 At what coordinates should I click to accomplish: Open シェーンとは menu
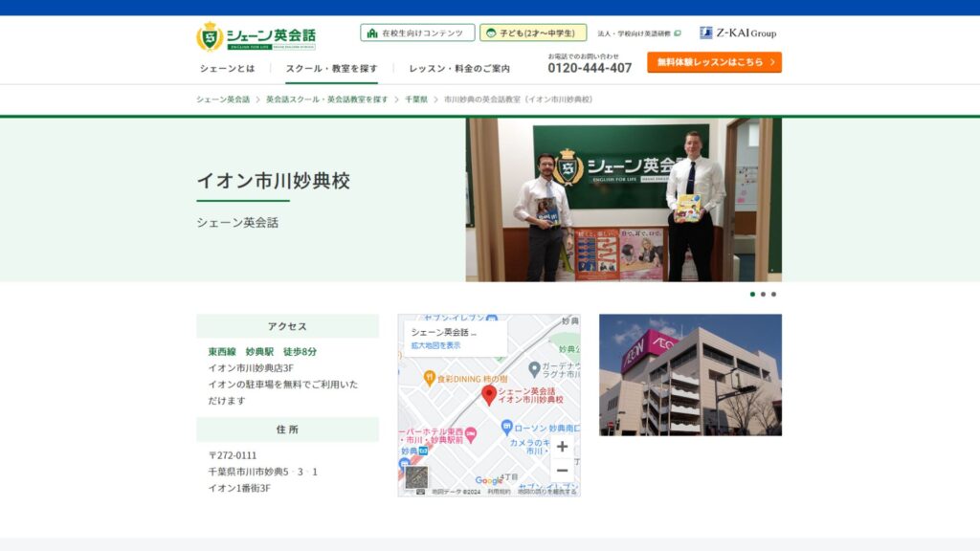227,69
